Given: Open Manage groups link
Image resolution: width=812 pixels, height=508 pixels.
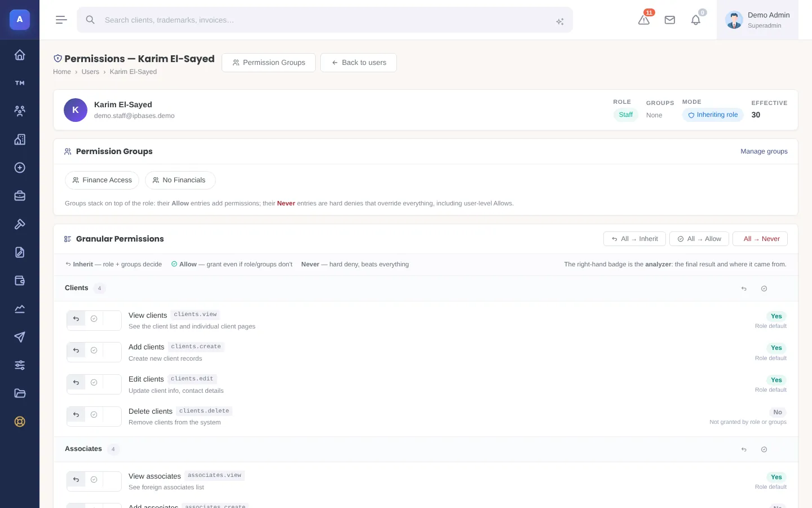Looking at the screenshot, I should tap(764, 151).
